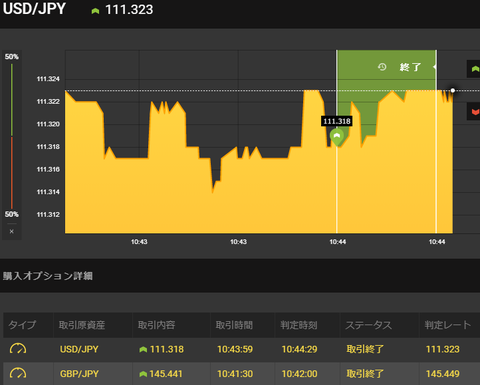
Task: Click the 取引時間 column header
Action: pyautogui.click(x=234, y=325)
